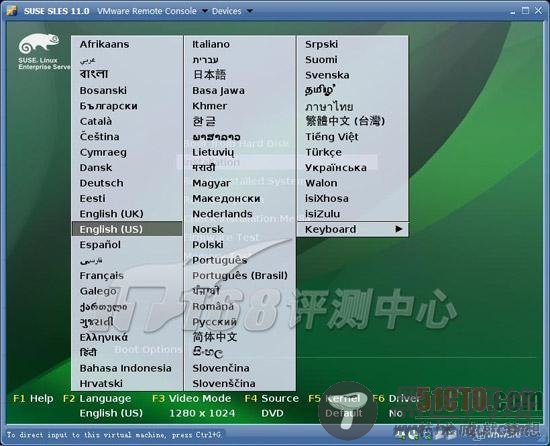The height and width of the screenshot is (446, 550).
Task: Choose Cymraeg language entry
Action: (x=103, y=153)
